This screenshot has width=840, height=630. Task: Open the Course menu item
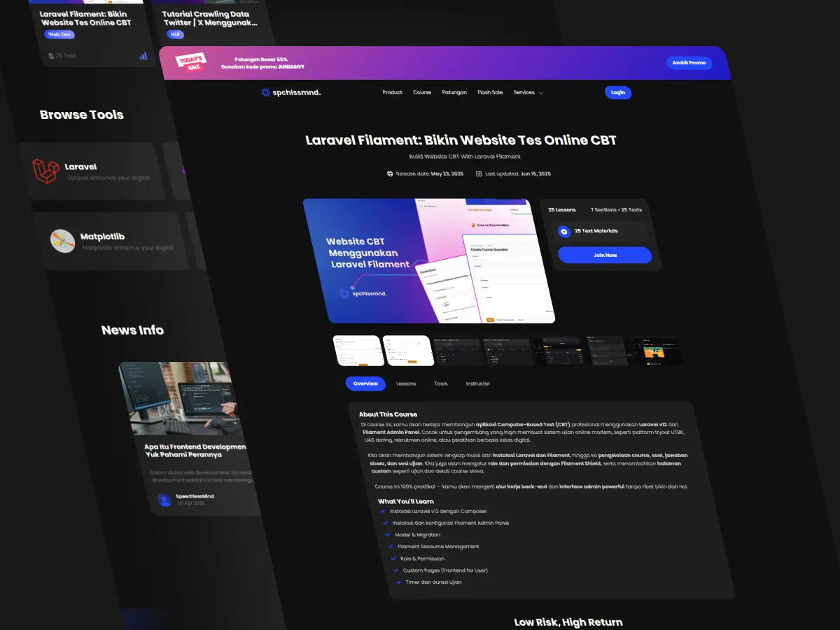[x=422, y=92]
